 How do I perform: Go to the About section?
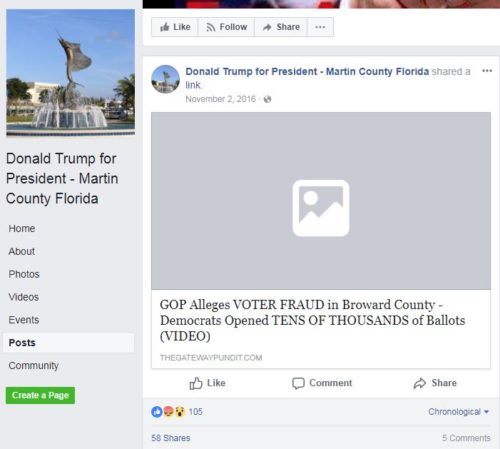[22, 251]
